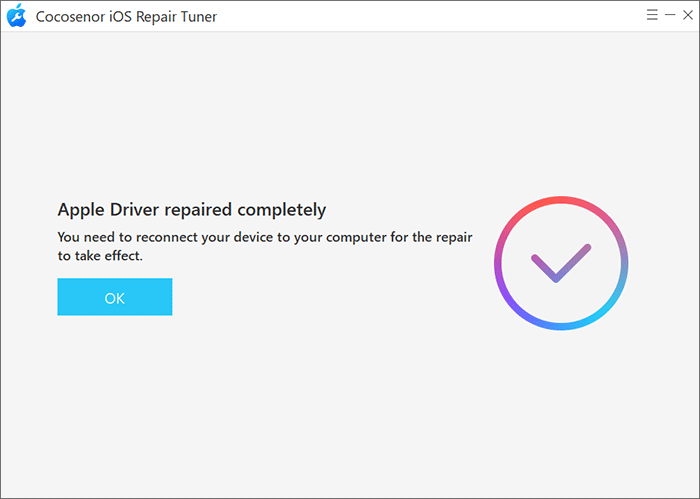Click the OK button
Image resolution: width=700 pixels, height=499 pixels.
(115, 297)
